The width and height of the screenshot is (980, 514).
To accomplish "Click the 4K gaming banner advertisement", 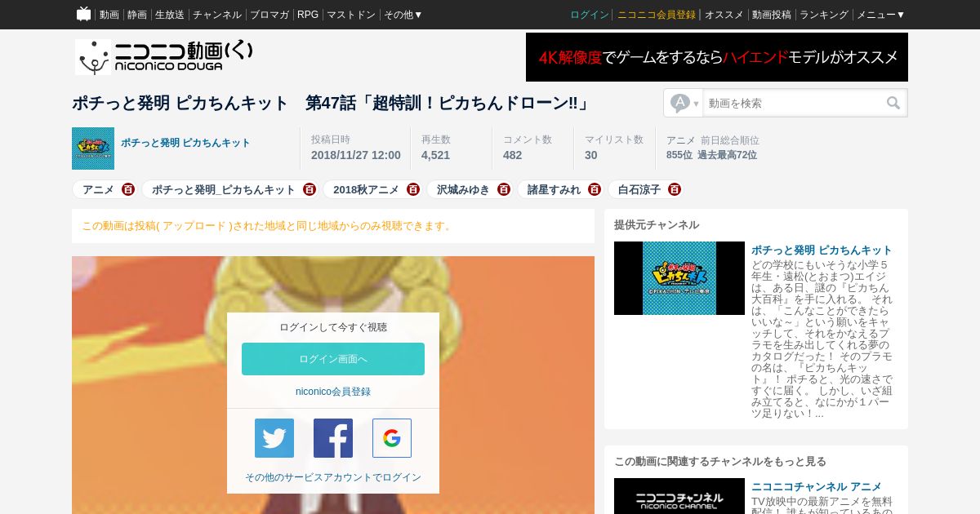I will 717,57.
